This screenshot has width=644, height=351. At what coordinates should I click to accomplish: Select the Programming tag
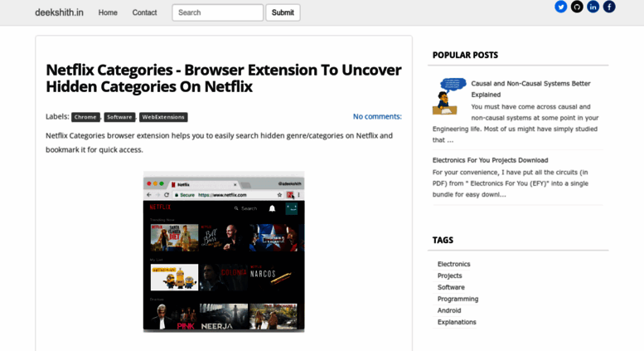458,299
